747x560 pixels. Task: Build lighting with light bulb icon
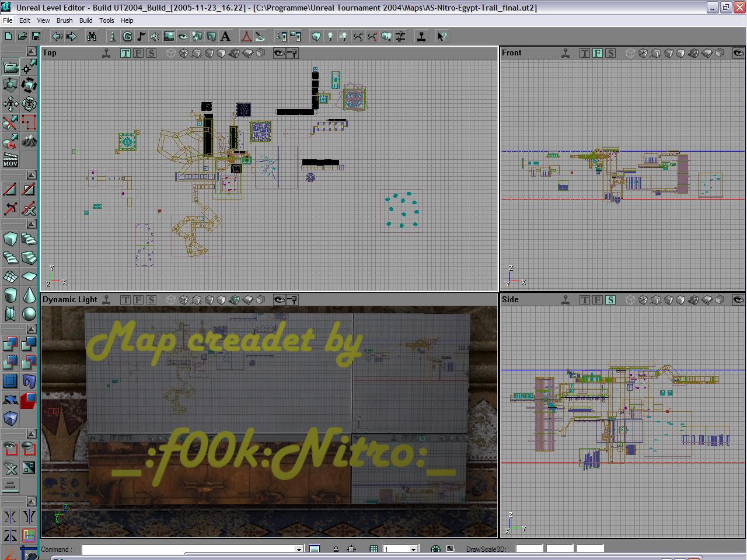(x=330, y=36)
